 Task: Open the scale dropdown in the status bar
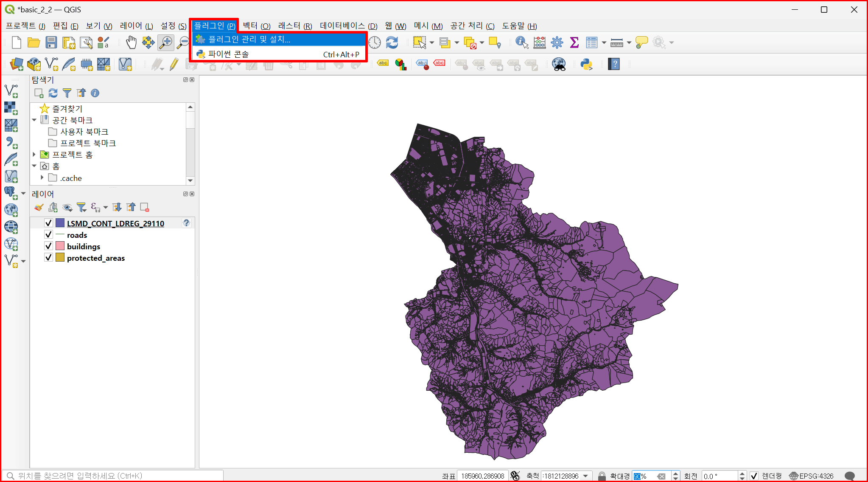(x=586, y=476)
